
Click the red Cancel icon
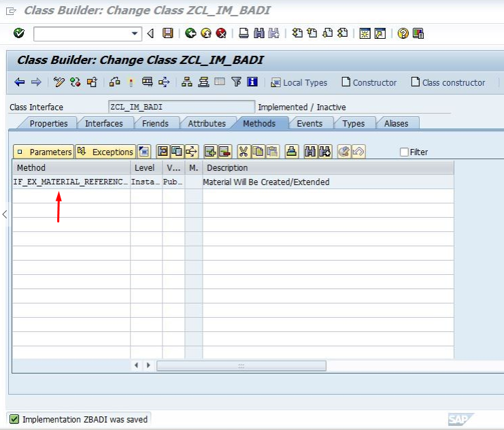tap(221, 33)
